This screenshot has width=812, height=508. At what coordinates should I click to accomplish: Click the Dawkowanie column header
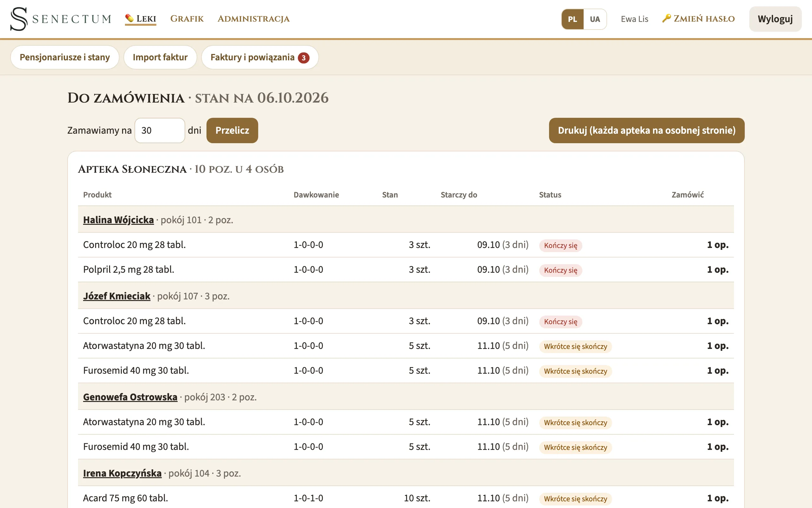point(316,195)
